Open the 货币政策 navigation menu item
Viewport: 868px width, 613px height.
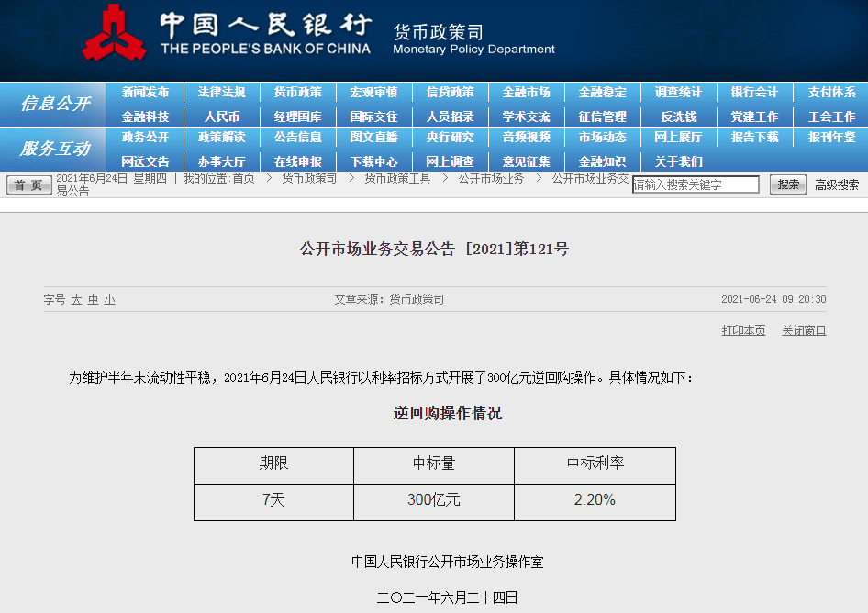(x=297, y=93)
